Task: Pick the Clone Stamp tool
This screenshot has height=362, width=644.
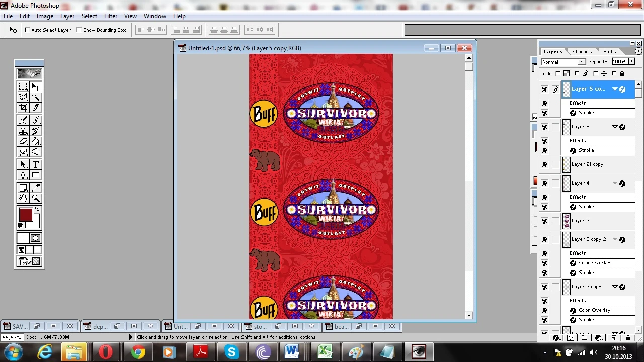Action: point(23,131)
